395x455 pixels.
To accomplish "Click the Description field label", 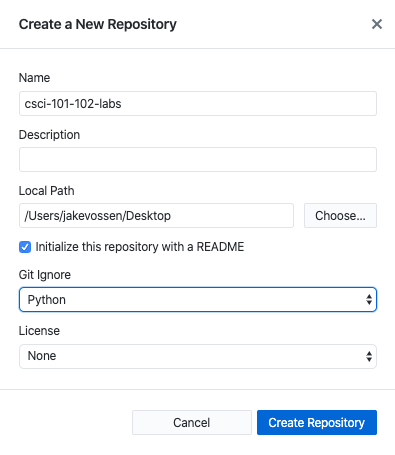I will tap(49, 135).
